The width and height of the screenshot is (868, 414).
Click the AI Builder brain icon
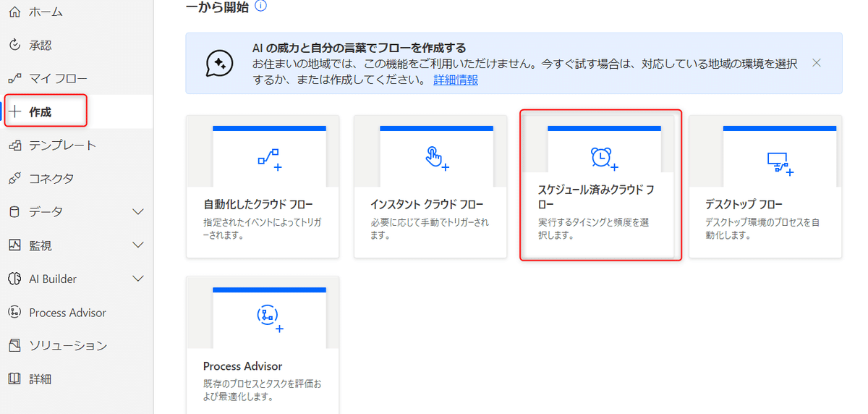pos(14,279)
